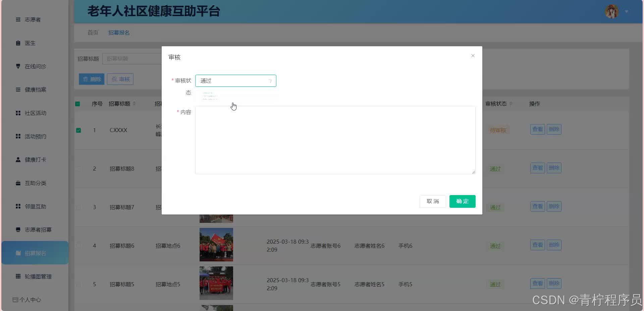Select the 志愿者 sidebar icon
Viewport: 644px width, 311px height.
click(18, 19)
